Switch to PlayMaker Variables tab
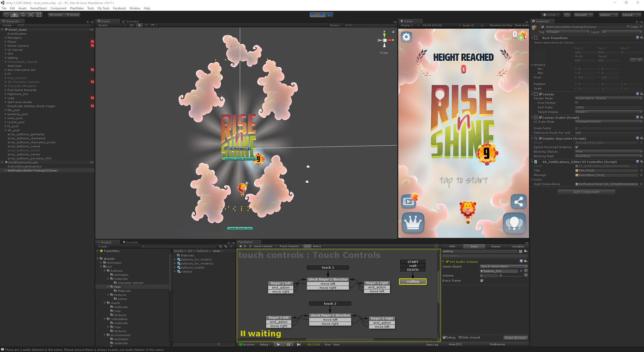The width and height of the screenshot is (644, 352). 518,246
